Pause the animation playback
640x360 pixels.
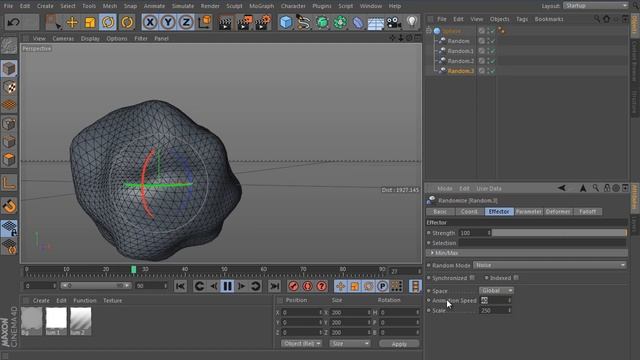tap(227, 286)
